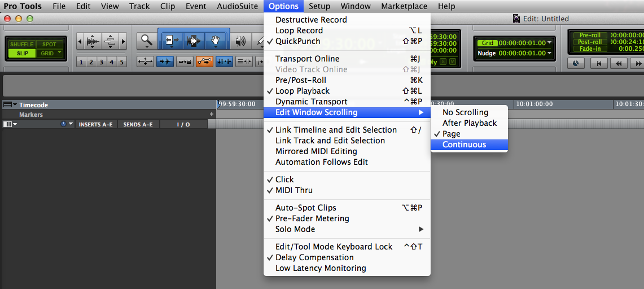Select the Scrubber speaker tool

(241, 41)
